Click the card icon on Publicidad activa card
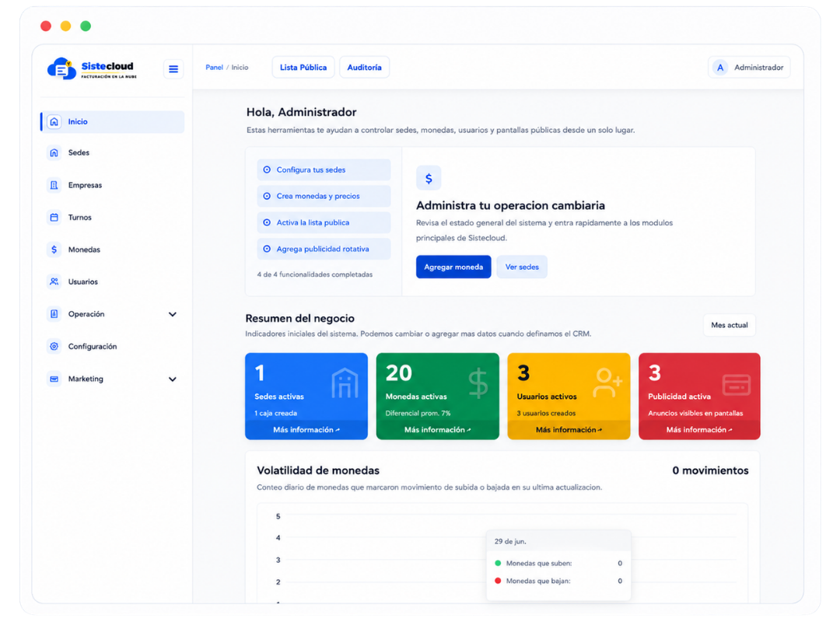 point(737,385)
